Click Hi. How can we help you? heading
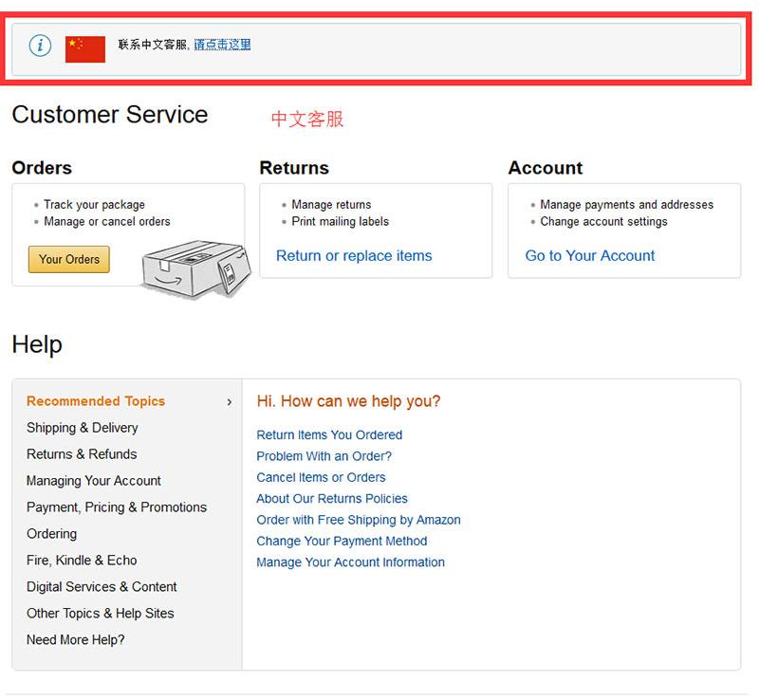 [x=348, y=401]
